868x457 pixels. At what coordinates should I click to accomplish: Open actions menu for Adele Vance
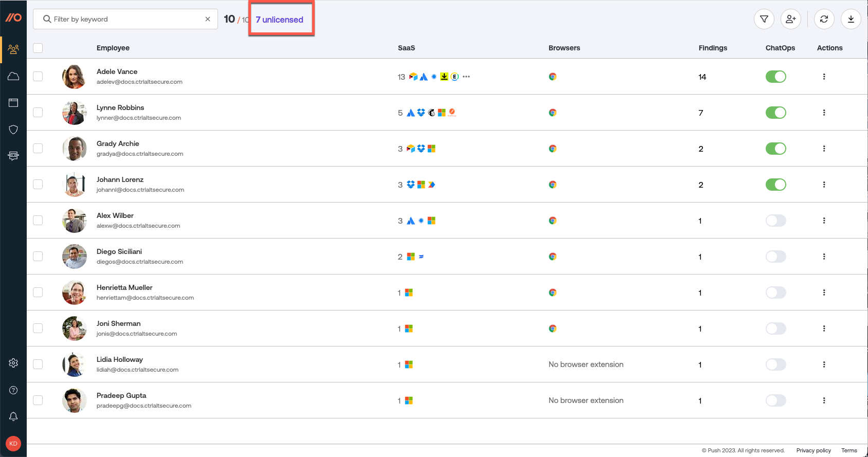[824, 77]
